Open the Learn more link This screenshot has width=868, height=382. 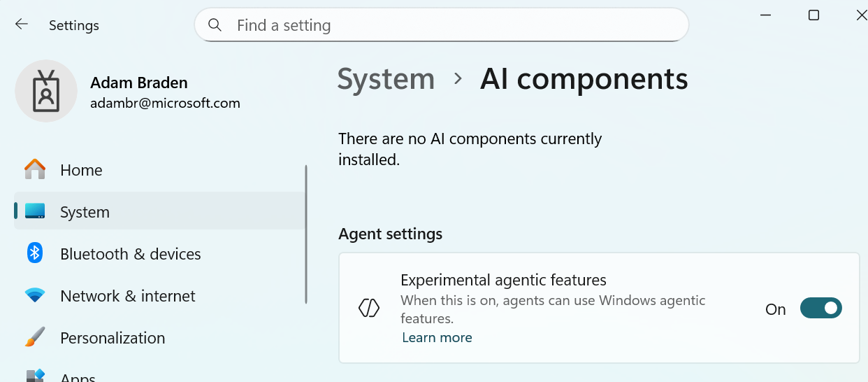coord(437,338)
